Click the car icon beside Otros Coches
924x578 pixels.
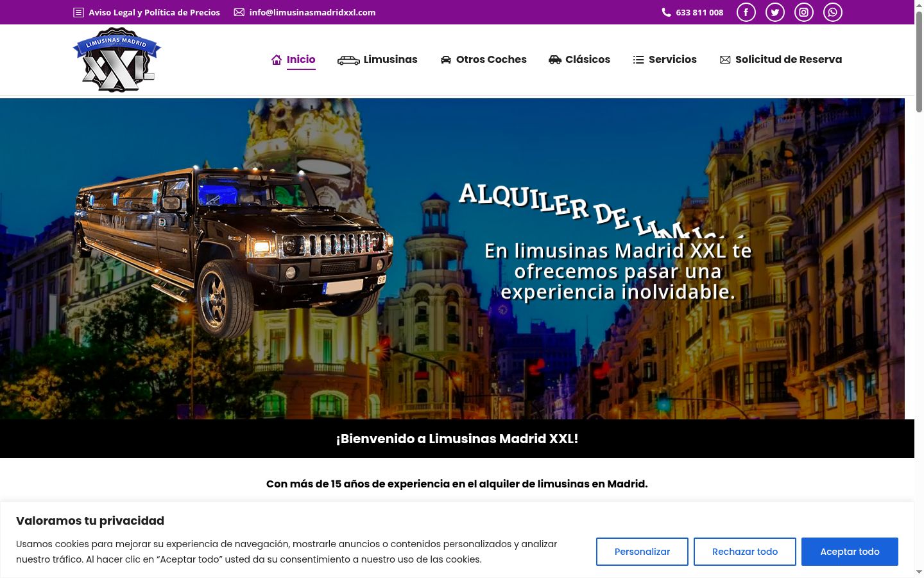pyautogui.click(x=446, y=60)
